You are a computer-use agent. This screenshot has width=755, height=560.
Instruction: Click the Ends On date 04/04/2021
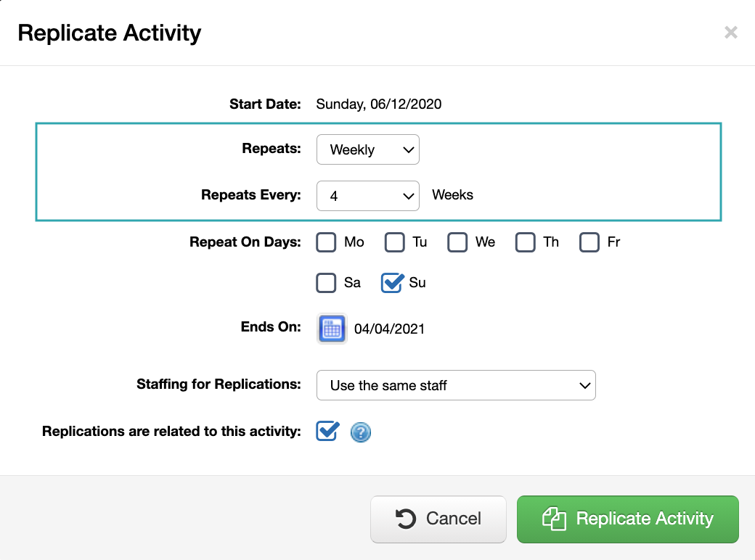(390, 329)
